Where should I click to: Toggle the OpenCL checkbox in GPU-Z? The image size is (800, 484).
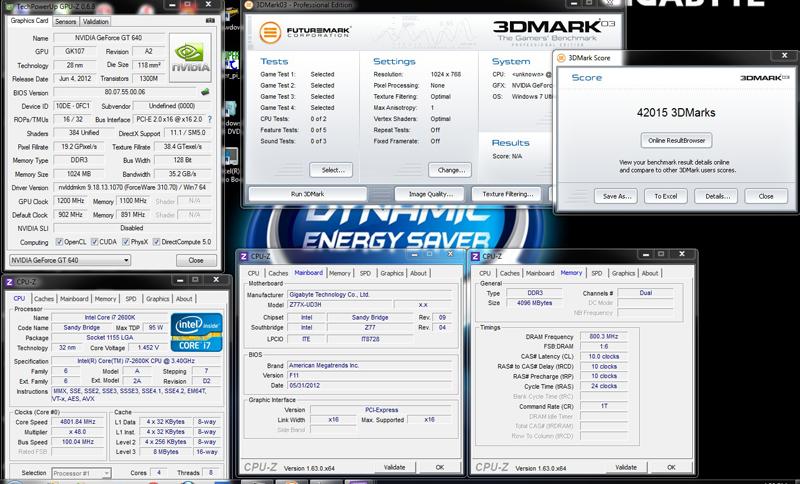click(x=59, y=242)
